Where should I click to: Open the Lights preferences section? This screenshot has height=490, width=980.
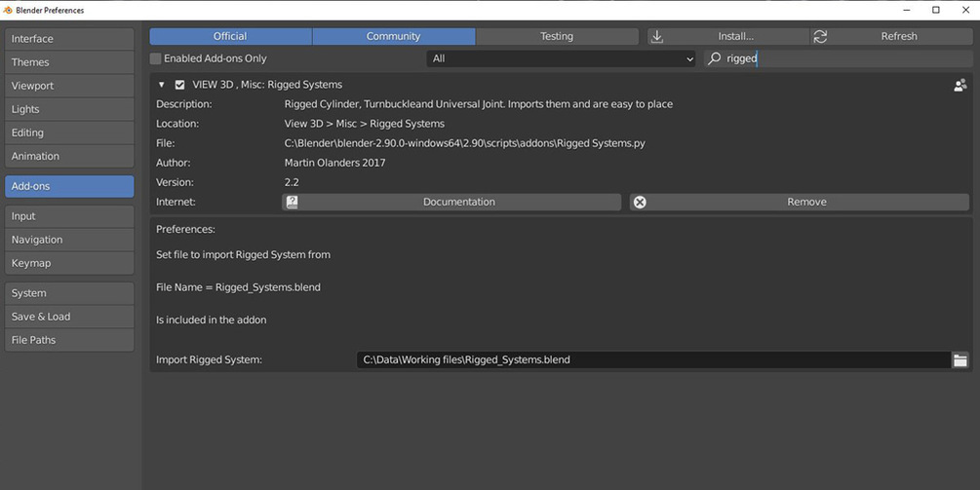[x=69, y=109]
